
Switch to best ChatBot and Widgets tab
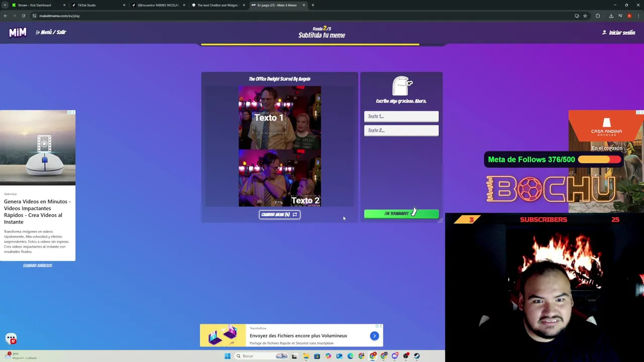217,5
